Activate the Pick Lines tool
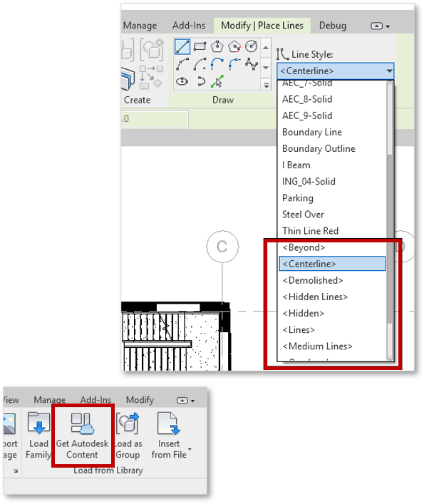Screen dimensions: 424x504 pyautogui.click(x=217, y=81)
